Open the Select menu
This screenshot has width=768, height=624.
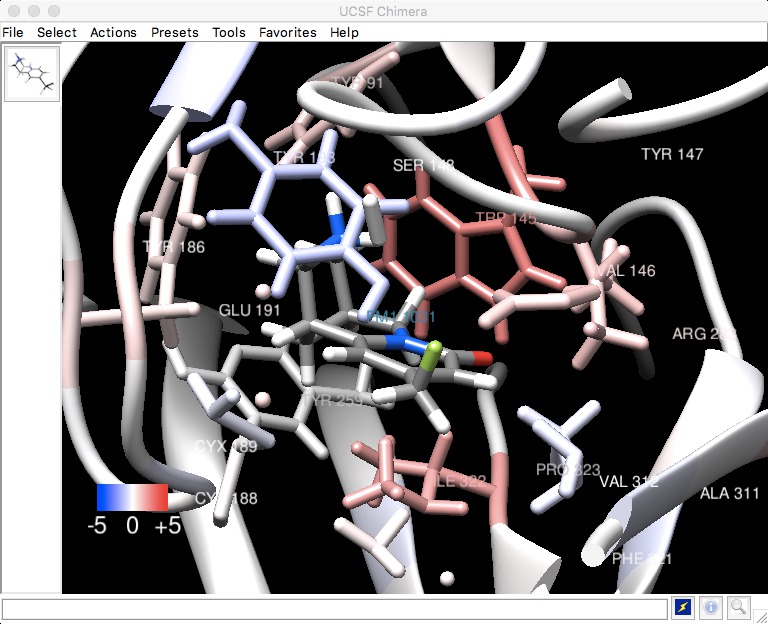tap(57, 32)
